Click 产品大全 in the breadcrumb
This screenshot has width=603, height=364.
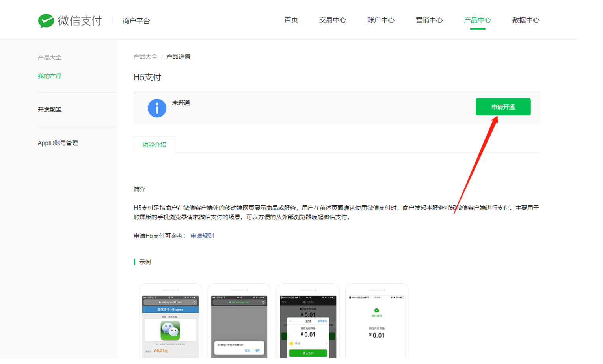[145, 57]
